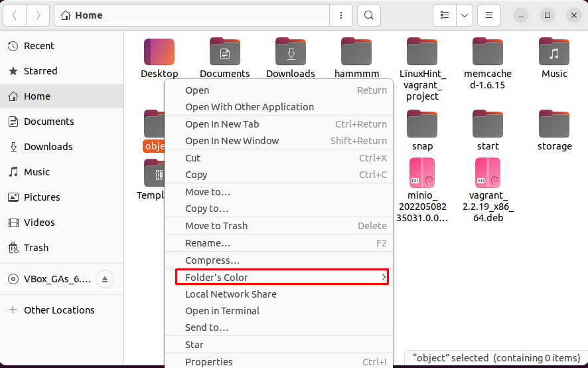The height and width of the screenshot is (368, 588).
Task: Choose Move to Trash
Action: click(279, 226)
